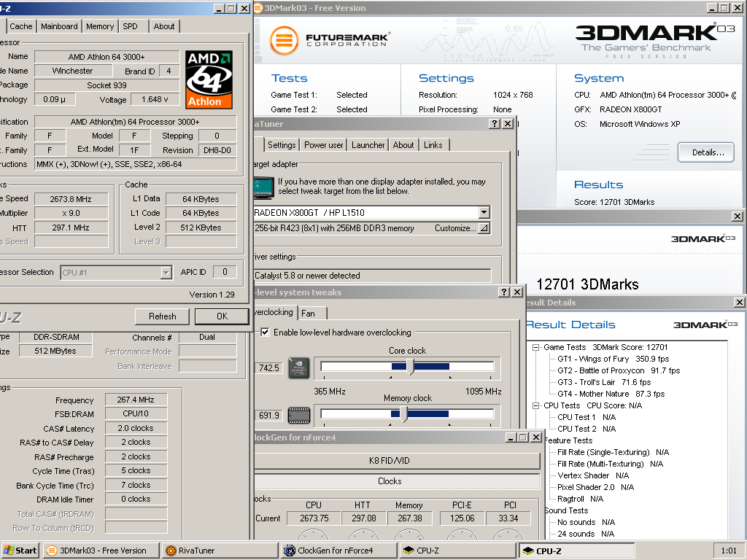Select the CPU Test 1 row
The width and height of the screenshot is (747, 560).
point(587,417)
